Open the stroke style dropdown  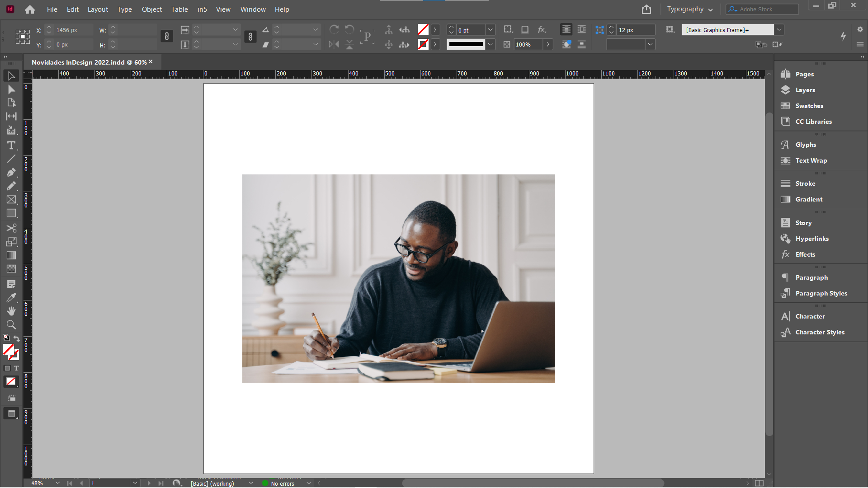pyautogui.click(x=491, y=44)
